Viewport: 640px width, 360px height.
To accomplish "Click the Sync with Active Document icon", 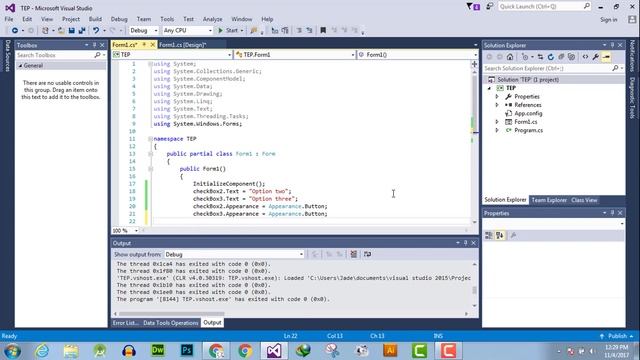I will (x=540, y=57).
